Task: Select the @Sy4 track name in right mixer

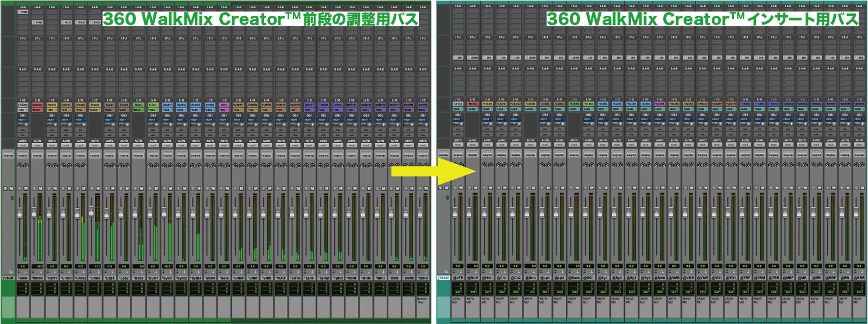Action: [645, 278]
